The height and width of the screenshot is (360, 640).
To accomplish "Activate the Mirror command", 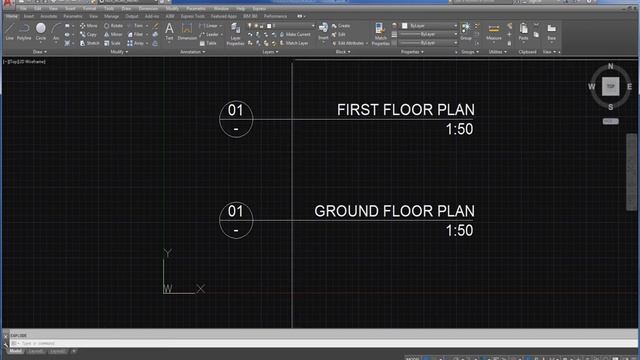I will 113,34.
